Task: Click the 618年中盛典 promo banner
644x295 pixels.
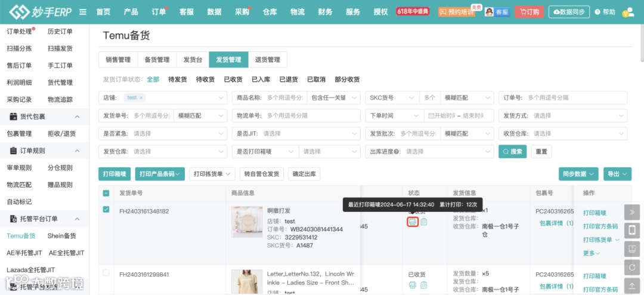Action: [413, 11]
